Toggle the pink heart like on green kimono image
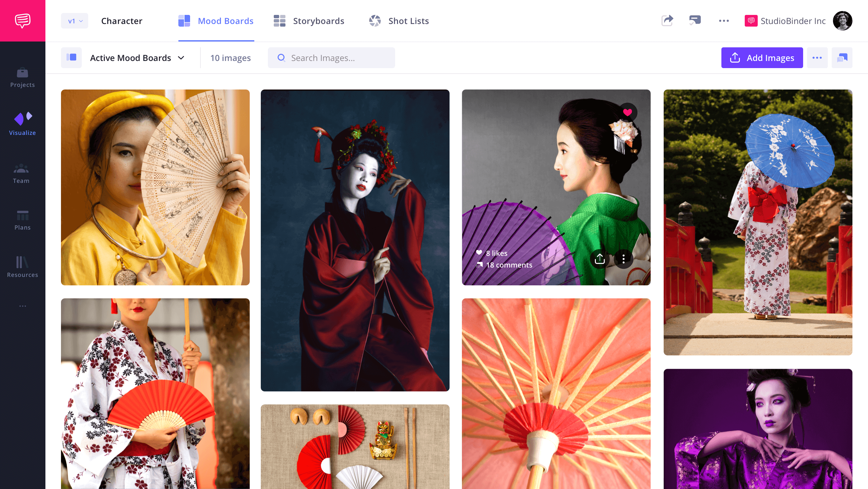Image resolution: width=868 pixels, height=489 pixels. (x=627, y=112)
